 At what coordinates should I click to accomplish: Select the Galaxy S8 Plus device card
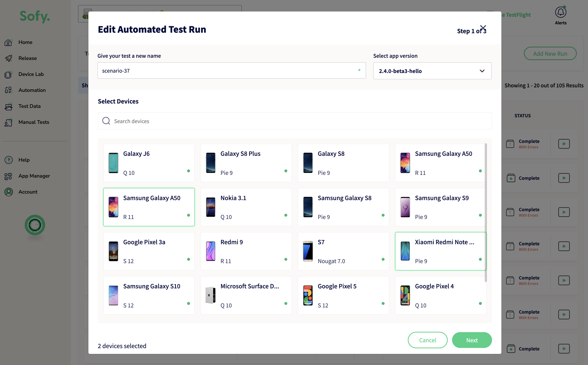(246, 163)
